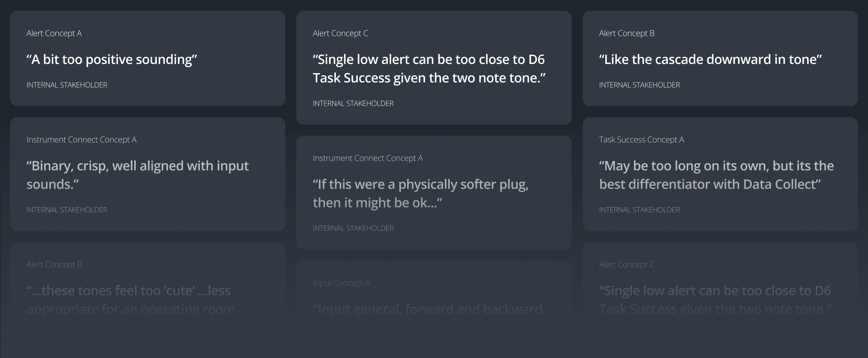Click Internal Stakeholder beneath "May be too long" quote
868x358 pixels.
click(639, 210)
